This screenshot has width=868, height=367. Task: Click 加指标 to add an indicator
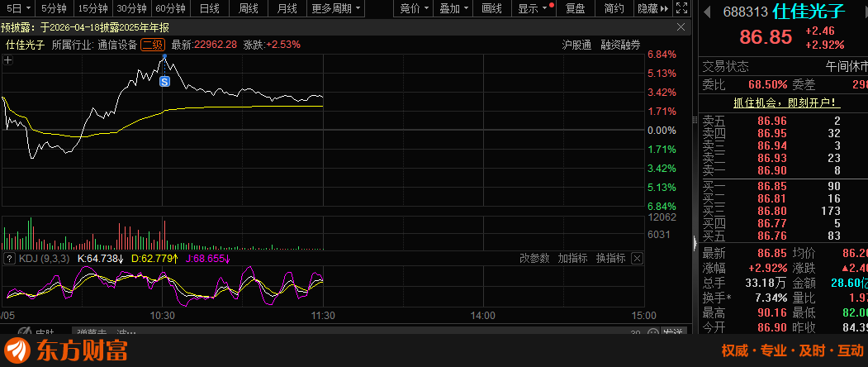coord(572,259)
